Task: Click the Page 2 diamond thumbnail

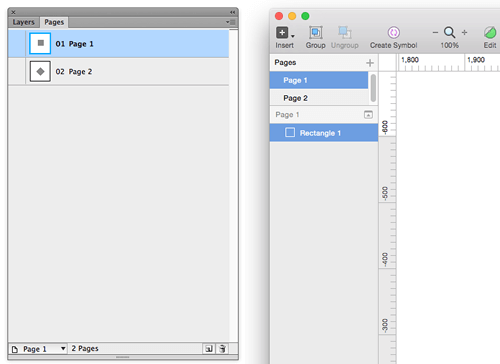Action: point(40,71)
